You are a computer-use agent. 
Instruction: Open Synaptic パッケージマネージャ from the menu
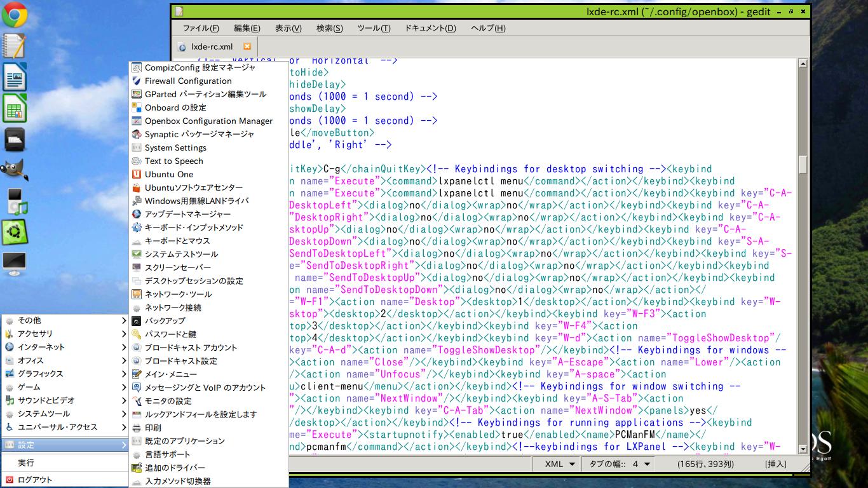tap(199, 134)
